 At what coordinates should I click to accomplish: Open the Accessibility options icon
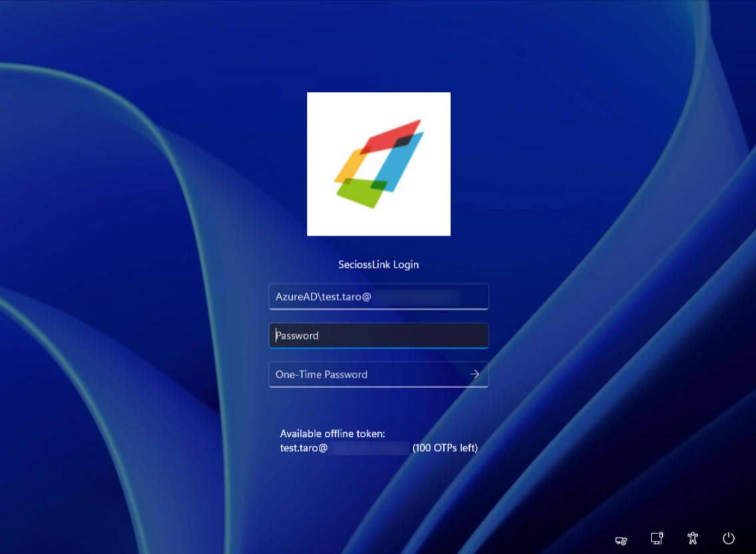693,538
